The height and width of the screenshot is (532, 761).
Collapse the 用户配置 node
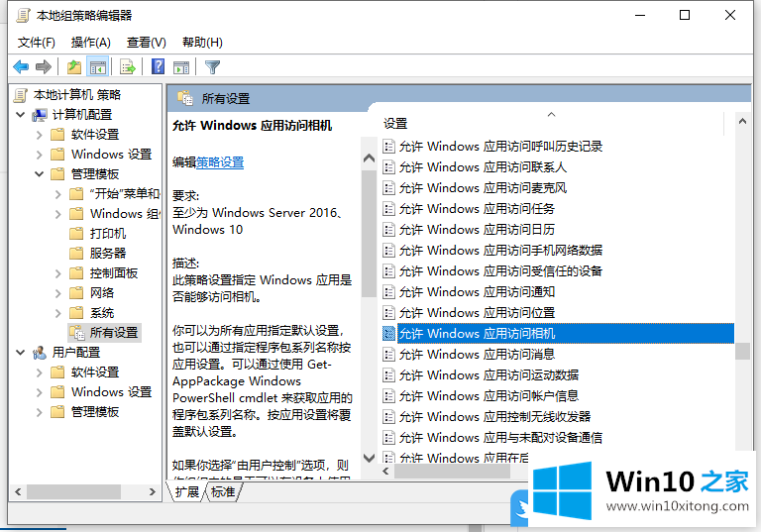coord(21,353)
